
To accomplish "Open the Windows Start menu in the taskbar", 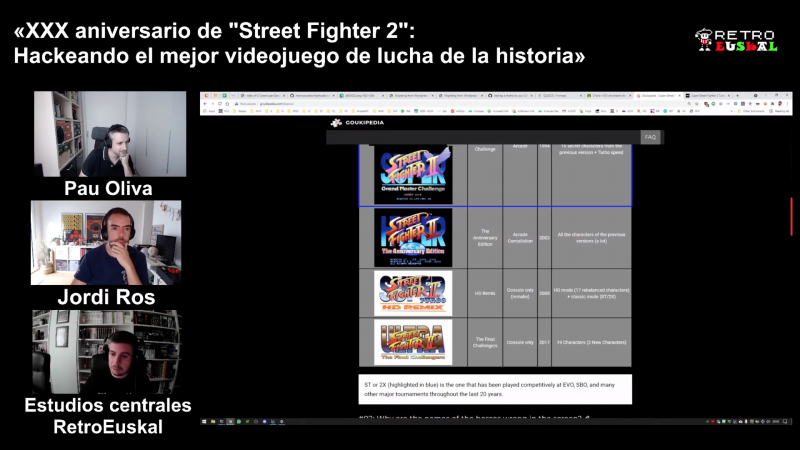I will tap(204, 421).
